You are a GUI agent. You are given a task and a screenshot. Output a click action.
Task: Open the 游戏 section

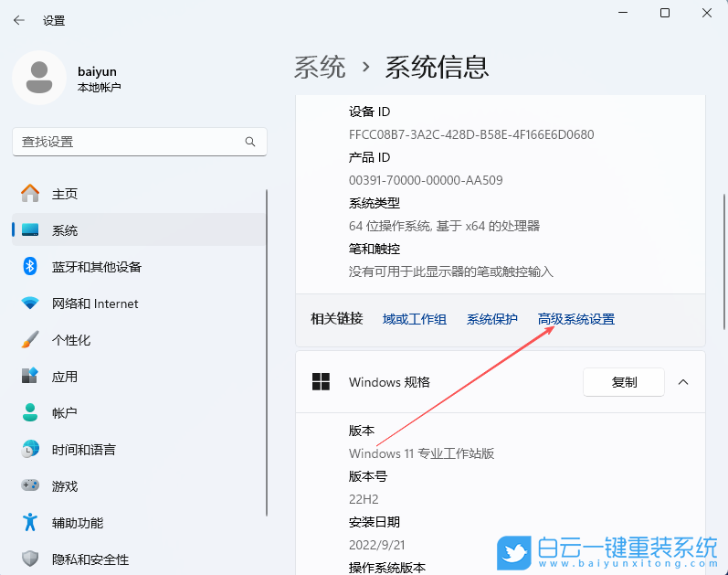pyautogui.click(x=139, y=485)
